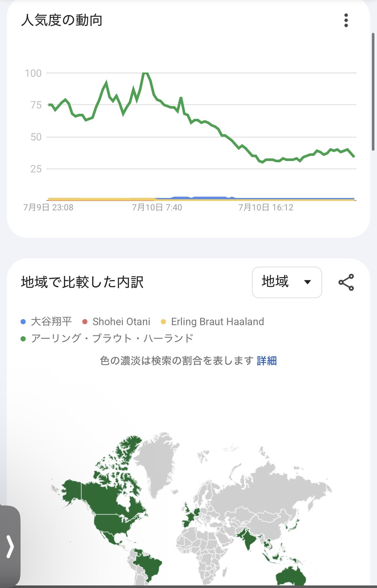377x588 pixels.
Task: Expand the side panel with the chevron tab
Action: coord(10,547)
